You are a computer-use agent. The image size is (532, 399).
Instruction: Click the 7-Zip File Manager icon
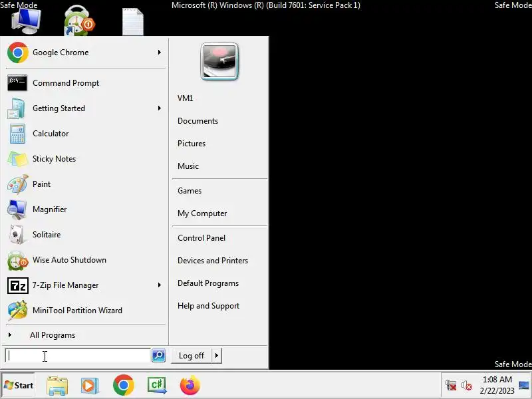[x=18, y=286]
